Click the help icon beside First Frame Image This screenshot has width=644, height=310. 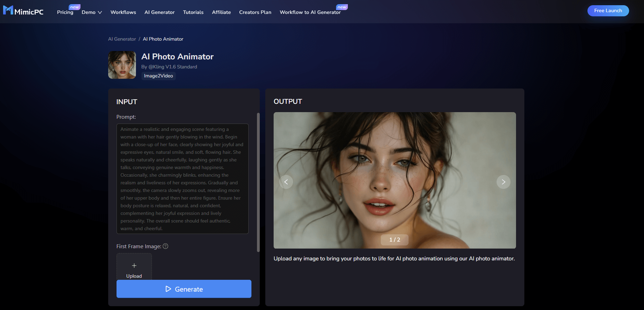165,246
